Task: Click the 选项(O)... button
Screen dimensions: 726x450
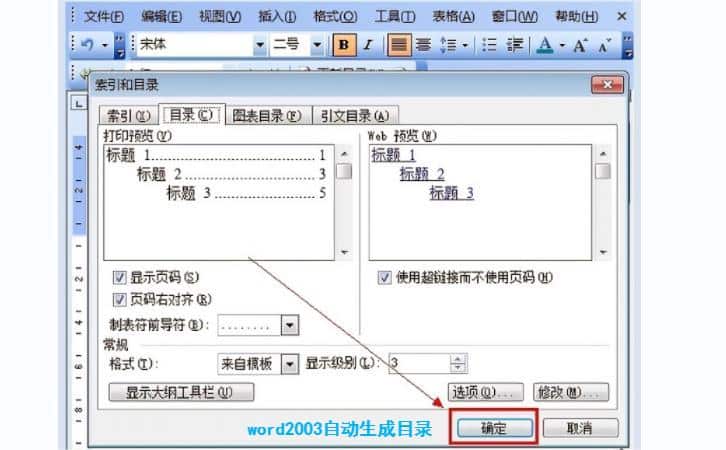Action: tap(485, 392)
